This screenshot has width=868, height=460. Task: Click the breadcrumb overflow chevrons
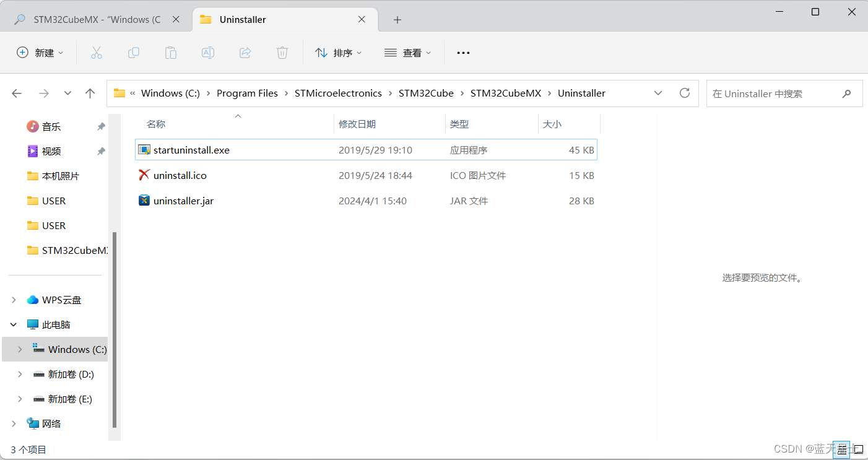(x=132, y=93)
